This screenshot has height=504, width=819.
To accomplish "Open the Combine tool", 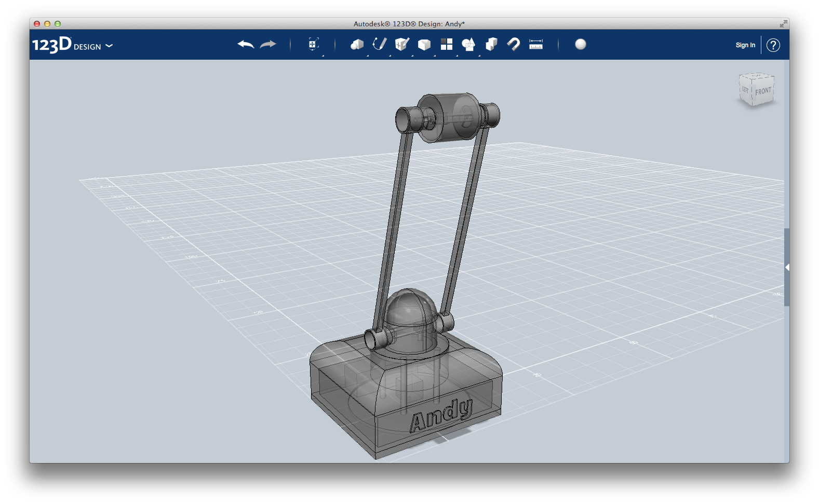I will 491,45.
